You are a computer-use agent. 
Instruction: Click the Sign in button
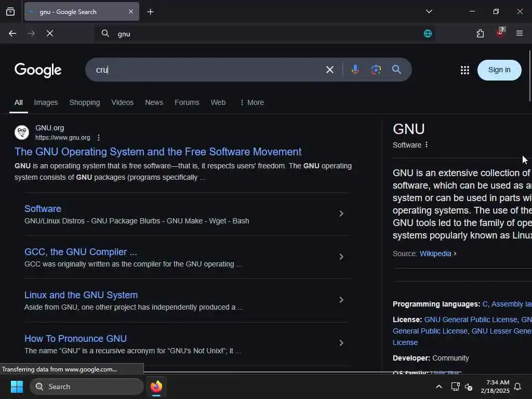coord(499,70)
